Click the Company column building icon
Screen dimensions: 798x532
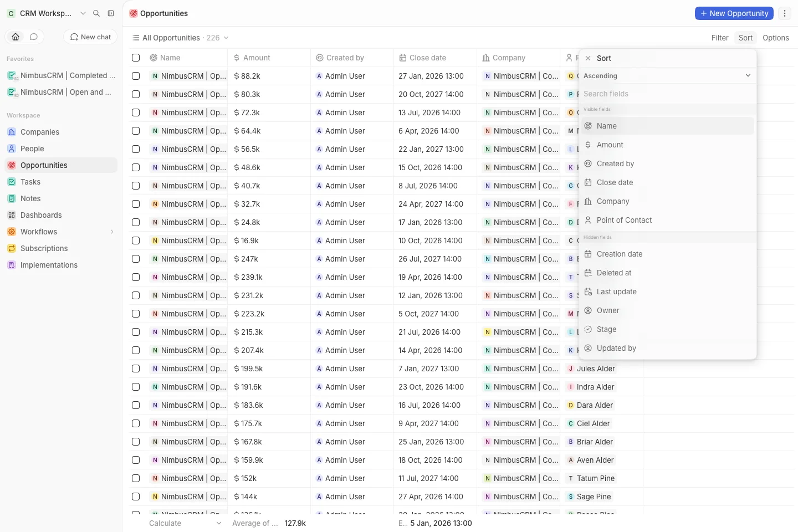click(x=486, y=58)
